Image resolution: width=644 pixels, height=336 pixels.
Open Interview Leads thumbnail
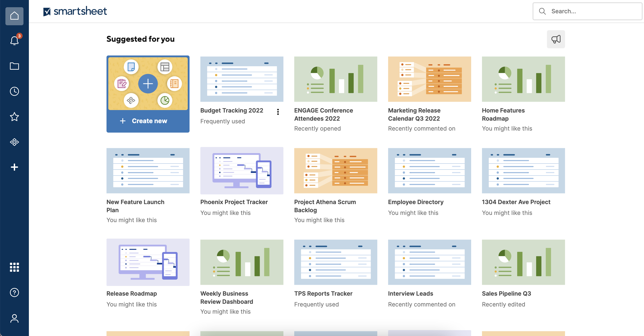tap(429, 262)
